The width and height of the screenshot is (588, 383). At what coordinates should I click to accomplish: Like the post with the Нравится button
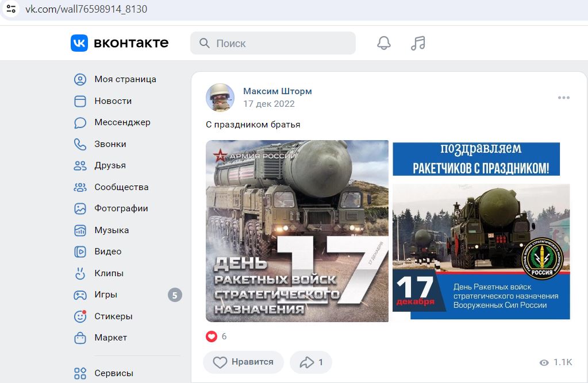(243, 362)
